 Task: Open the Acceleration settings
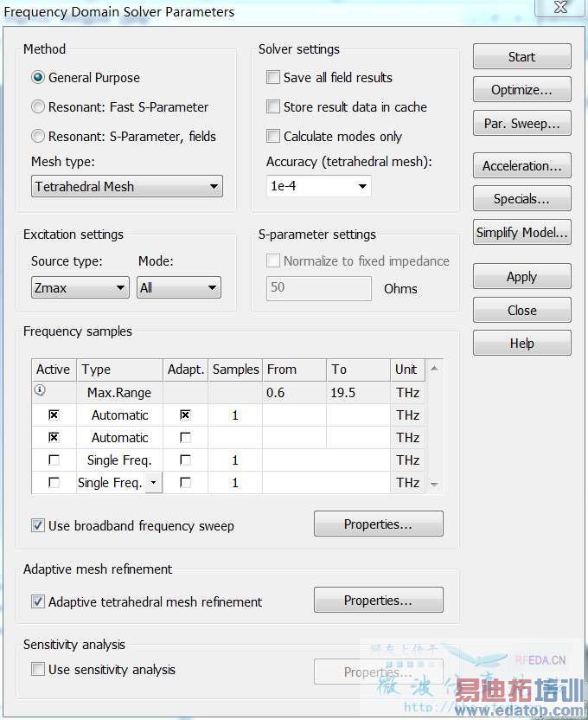pos(521,166)
